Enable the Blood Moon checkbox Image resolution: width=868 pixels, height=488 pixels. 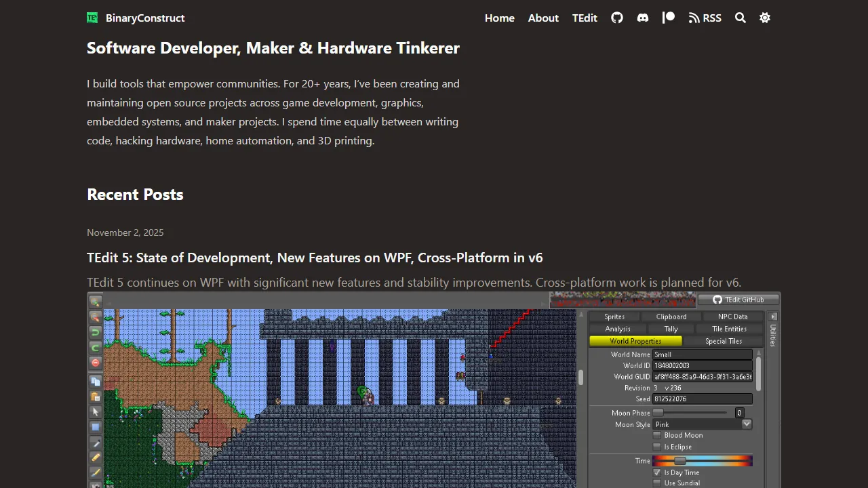(x=656, y=434)
